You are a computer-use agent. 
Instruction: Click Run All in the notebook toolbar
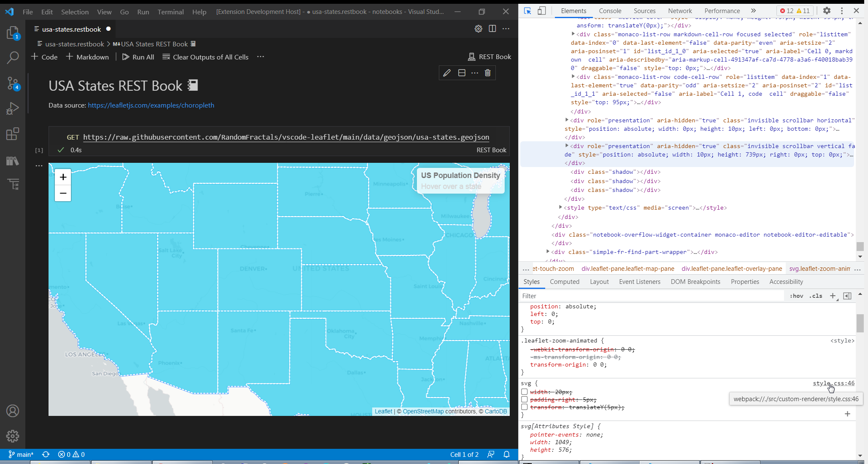pyautogui.click(x=138, y=57)
